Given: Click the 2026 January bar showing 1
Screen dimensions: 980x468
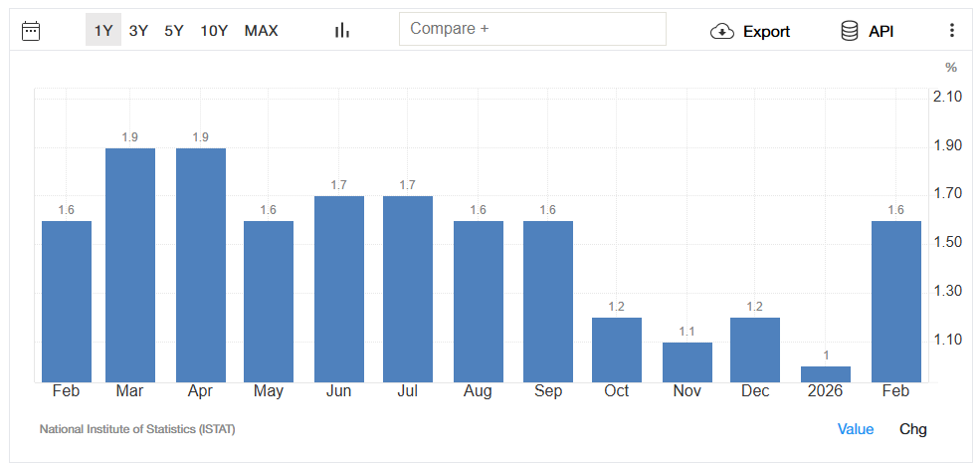Looking at the screenshot, I should click(x=826, y=374).
